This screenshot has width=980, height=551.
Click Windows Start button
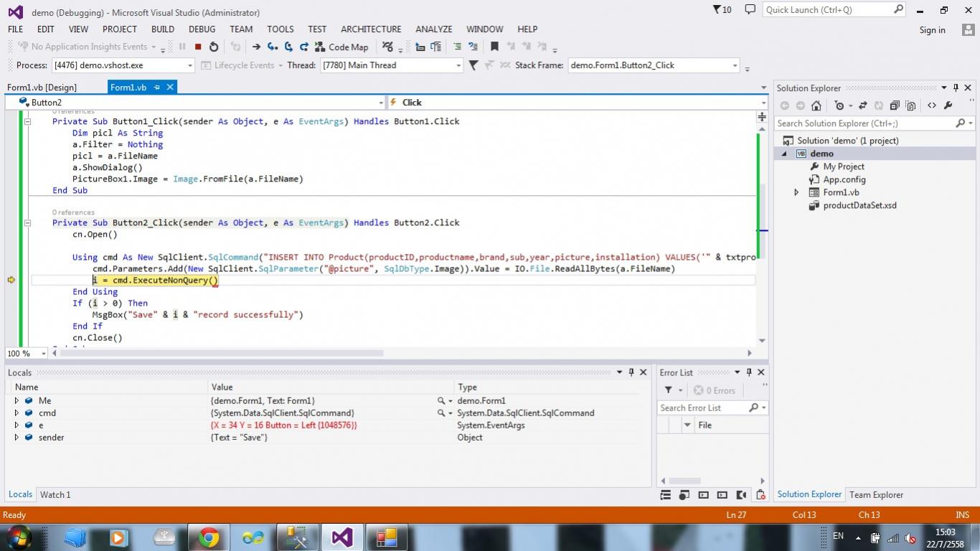pyautogui.click(x=19, y=537)
